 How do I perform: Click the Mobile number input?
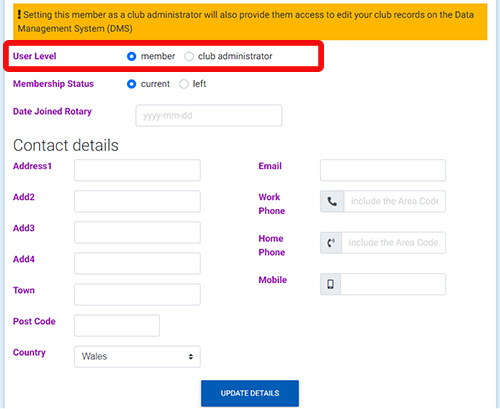point(393,284)
